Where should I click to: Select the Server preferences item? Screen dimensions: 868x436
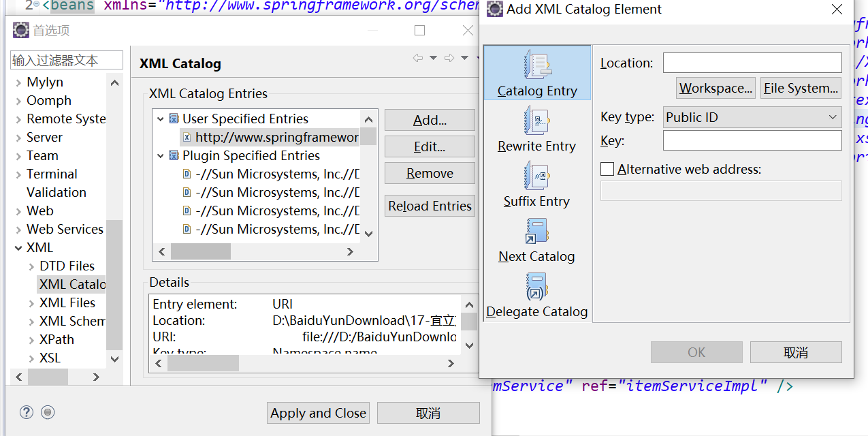click(44, 137)
